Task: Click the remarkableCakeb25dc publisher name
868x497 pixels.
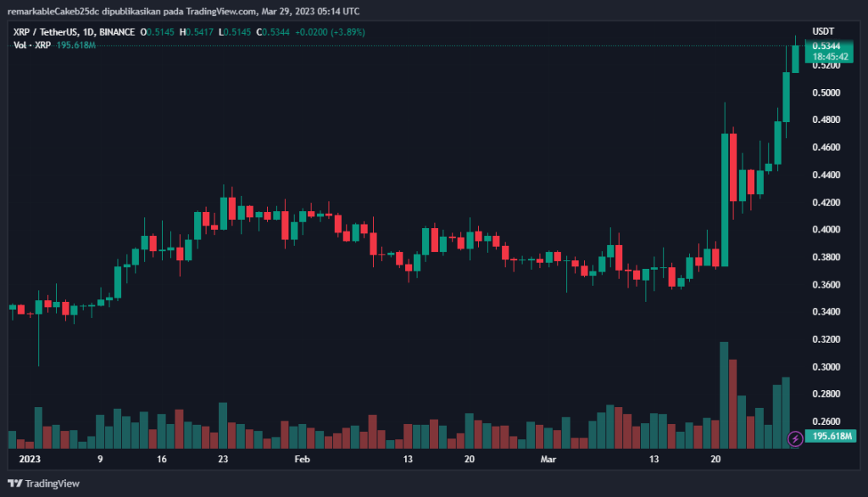Action: (51, 11)
